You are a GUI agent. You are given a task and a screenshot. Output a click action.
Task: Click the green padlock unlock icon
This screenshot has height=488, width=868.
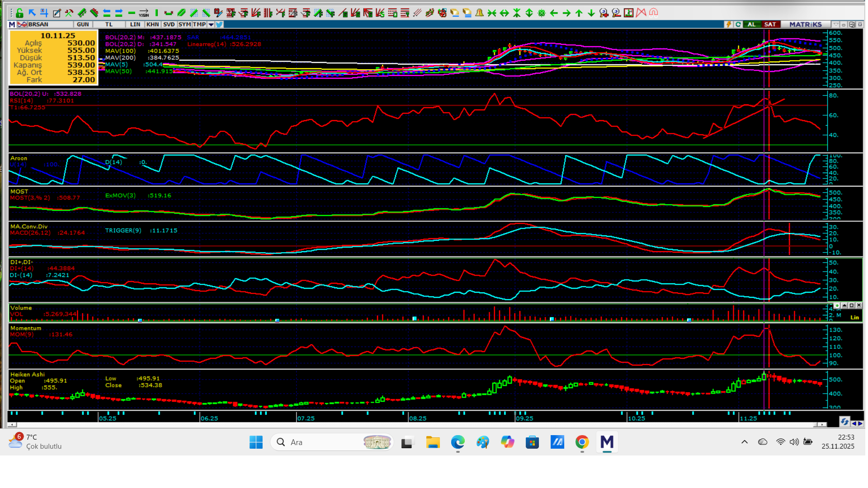coord(19,13)
